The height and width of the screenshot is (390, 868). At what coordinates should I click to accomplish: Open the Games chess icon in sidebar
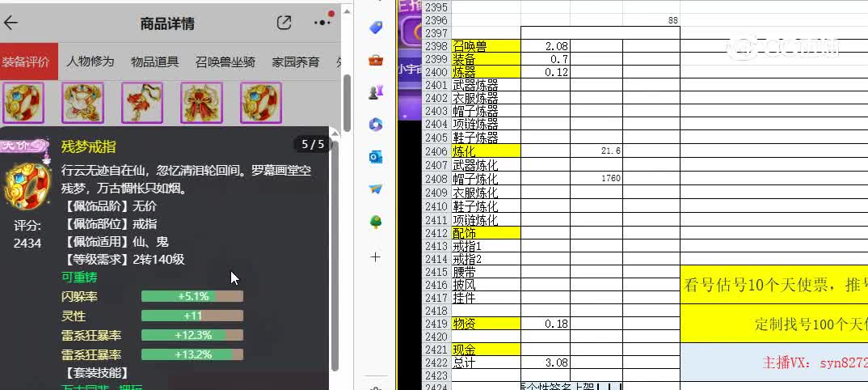[376, 92]
